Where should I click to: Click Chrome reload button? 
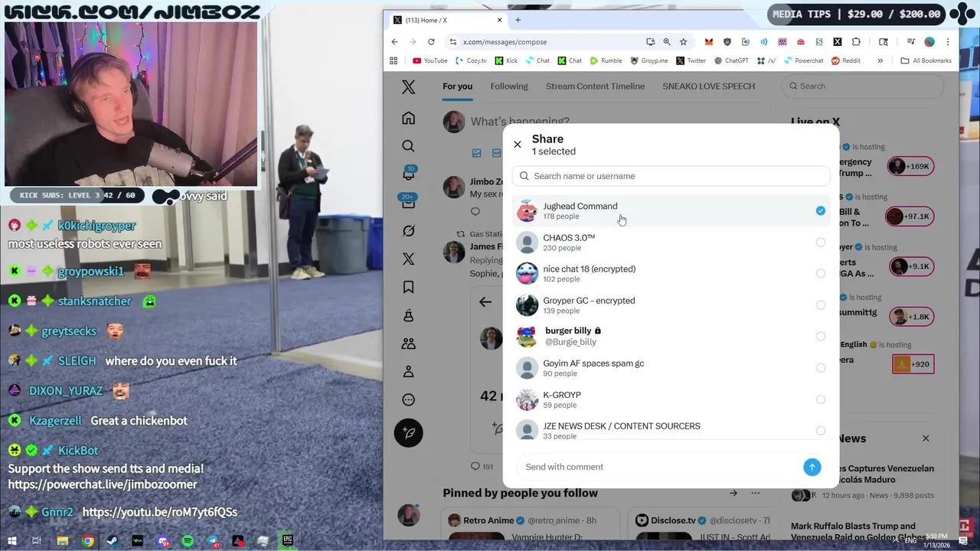point(431,42)
